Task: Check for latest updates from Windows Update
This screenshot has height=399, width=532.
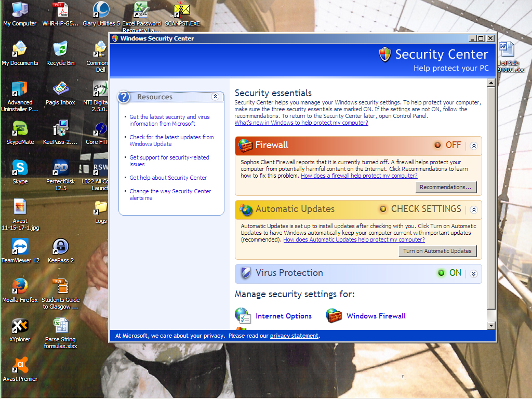Action: [171, 140]
